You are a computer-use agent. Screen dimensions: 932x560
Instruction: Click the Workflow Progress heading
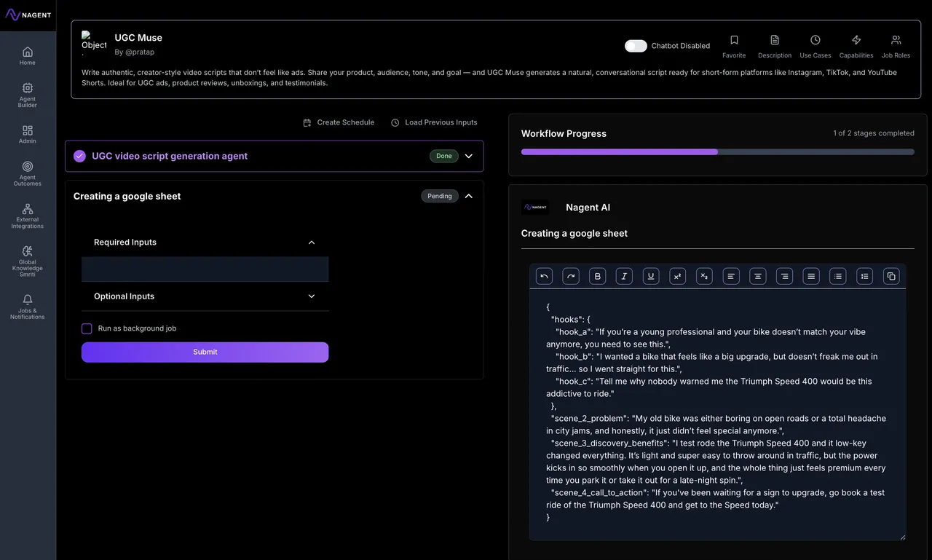click(564, 134)
